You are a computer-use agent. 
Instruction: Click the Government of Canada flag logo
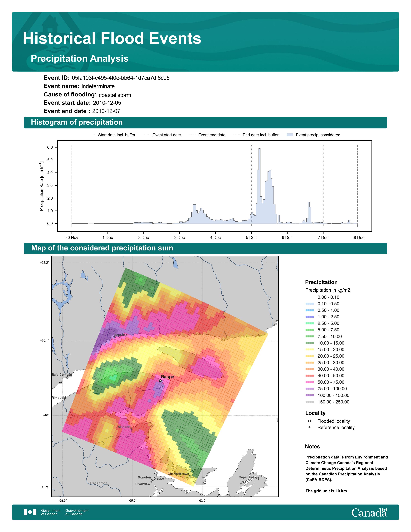pos(30,512)
